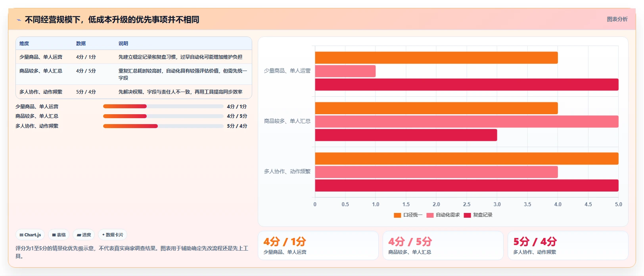Click the red 复盘记录 bar for 少量商品、单人运营

pos(467,84)
